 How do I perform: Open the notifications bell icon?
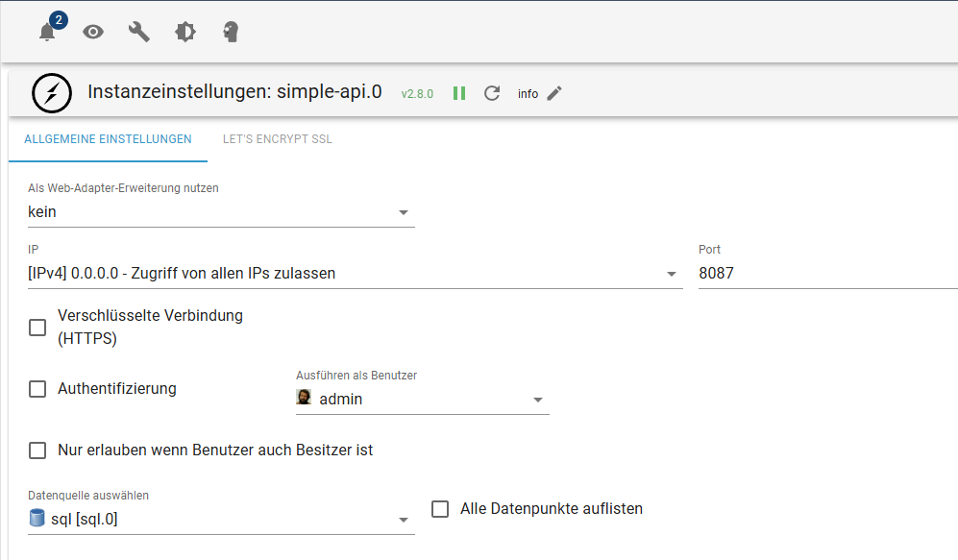coord(47,32)
